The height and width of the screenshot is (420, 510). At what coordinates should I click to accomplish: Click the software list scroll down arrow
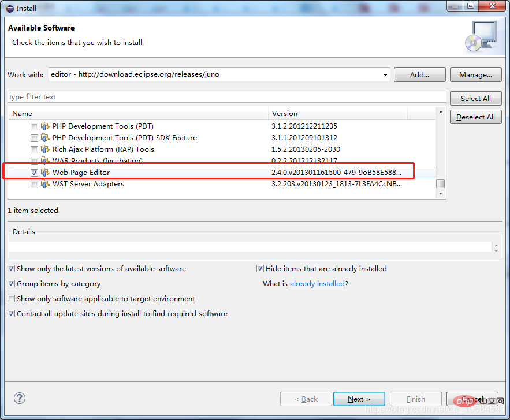click(x=441, y=194)
